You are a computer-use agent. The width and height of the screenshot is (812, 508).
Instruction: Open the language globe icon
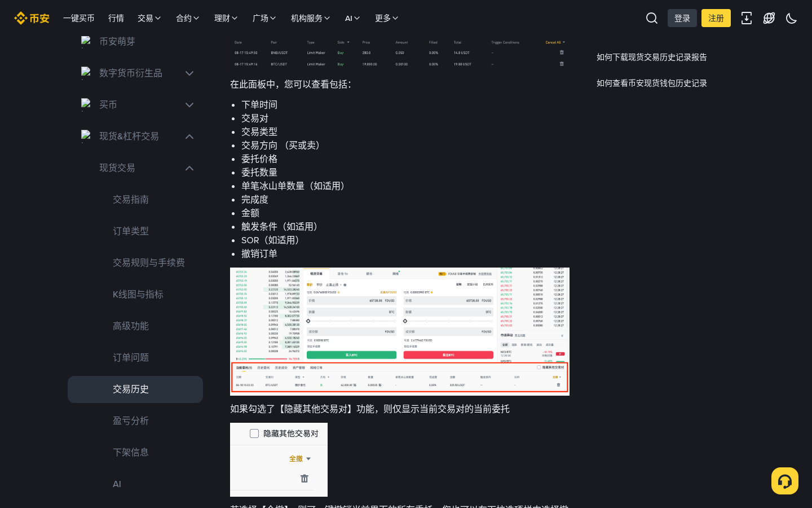(769, 18)
